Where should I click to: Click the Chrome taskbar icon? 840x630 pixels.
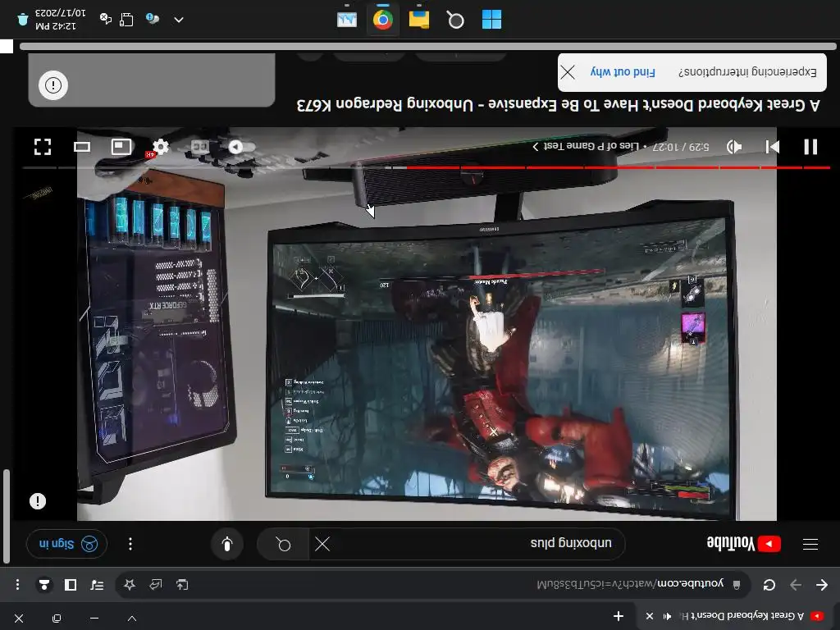[x=382, y=21]
